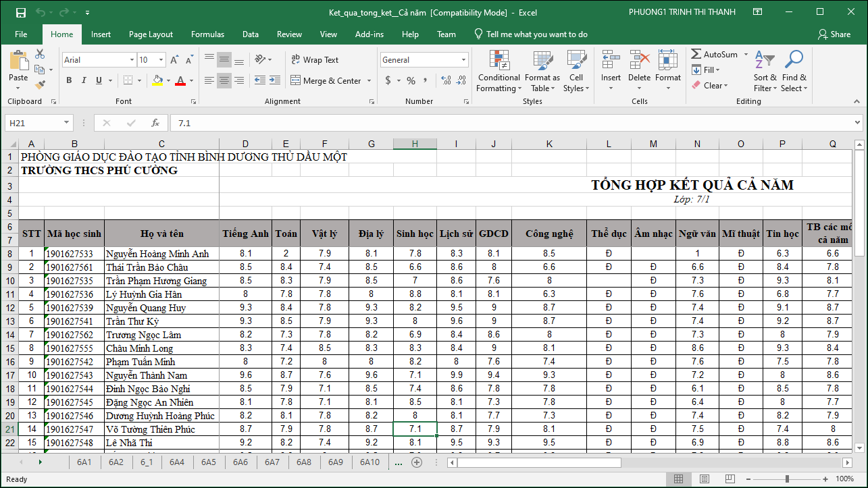
Task: Switch to sheet tab 6A4
Action: point(177,462)
